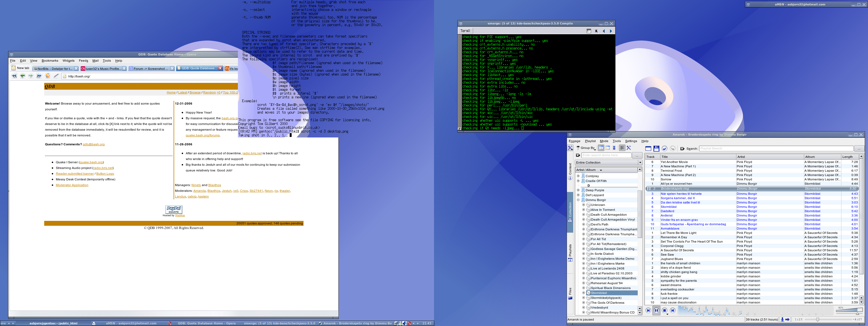The height and width of the screenshot is (326, 868).
Task: Open Opera's Feeds menu
Action: (x=83, y=61)
